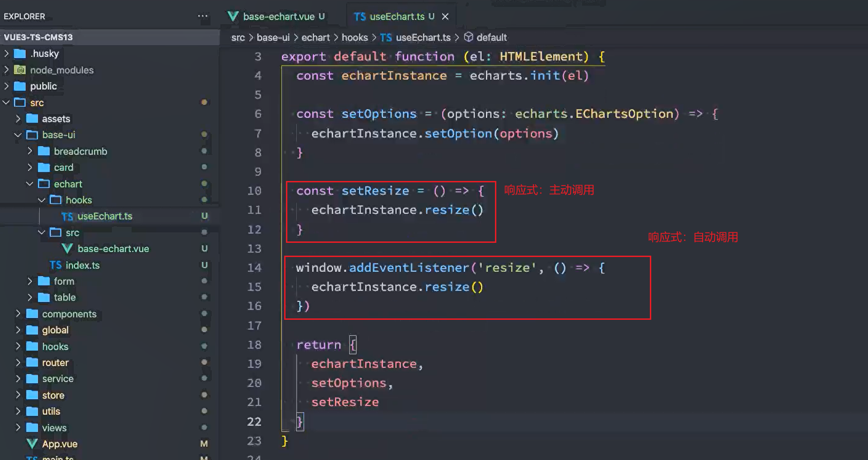Expand node_modules folder chevron
Image resolution: width=868 pixels, height=460 pixels.
[6, 70]
